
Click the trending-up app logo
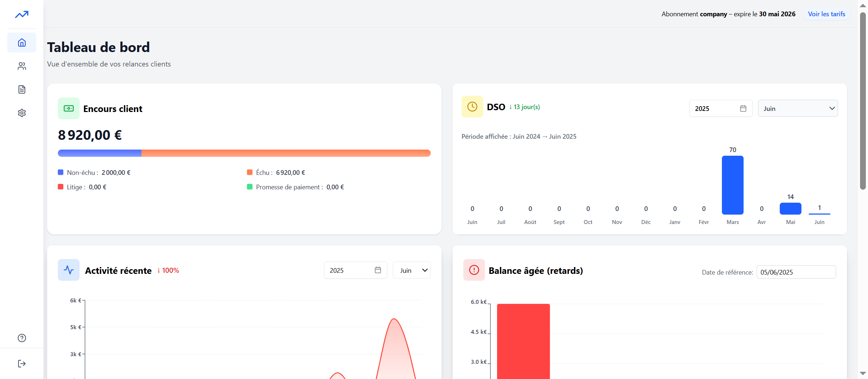[22, 14]
